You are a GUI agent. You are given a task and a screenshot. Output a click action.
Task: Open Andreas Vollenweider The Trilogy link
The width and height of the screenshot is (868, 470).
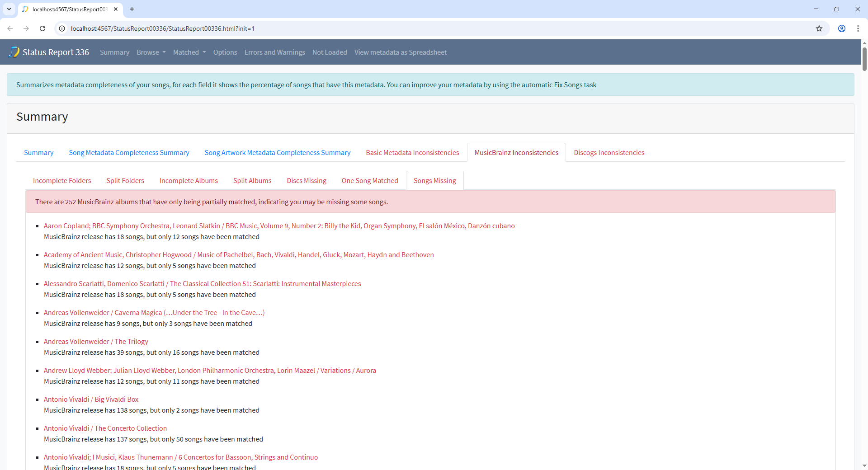[96, 342]
